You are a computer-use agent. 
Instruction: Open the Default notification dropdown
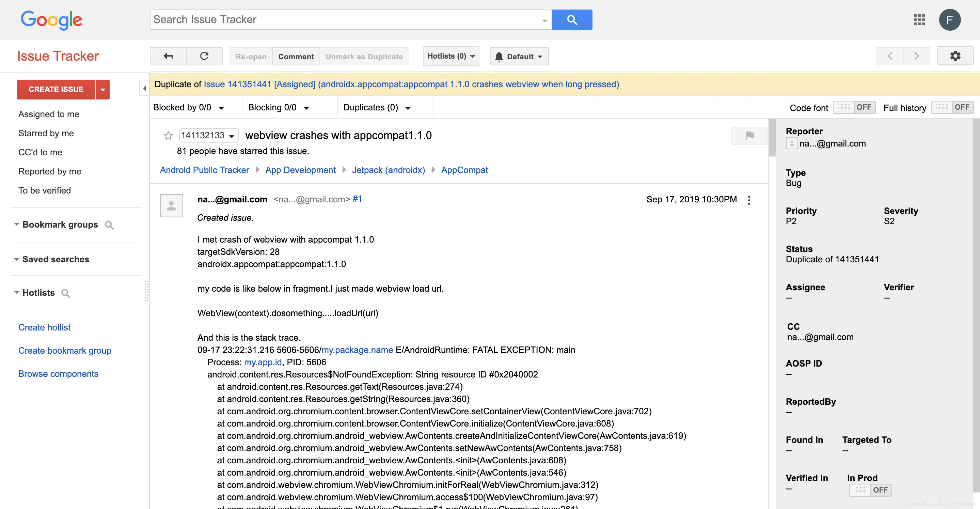click(x=519, y=57)
